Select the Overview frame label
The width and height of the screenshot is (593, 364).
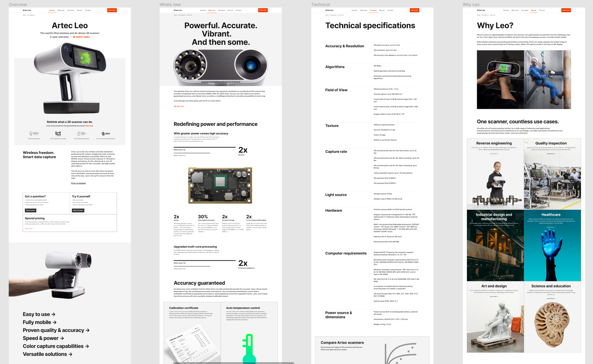click(18, 4)
